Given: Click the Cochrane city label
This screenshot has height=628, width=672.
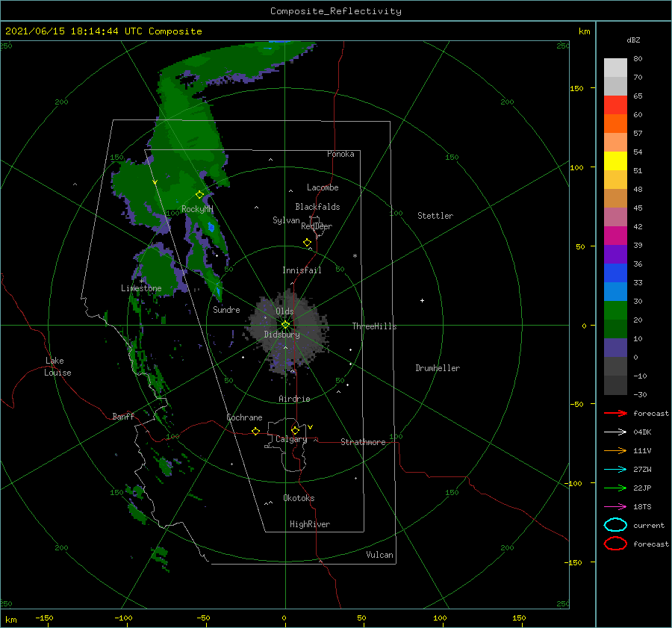Looking at the screenshot, I should coord(244,417).
